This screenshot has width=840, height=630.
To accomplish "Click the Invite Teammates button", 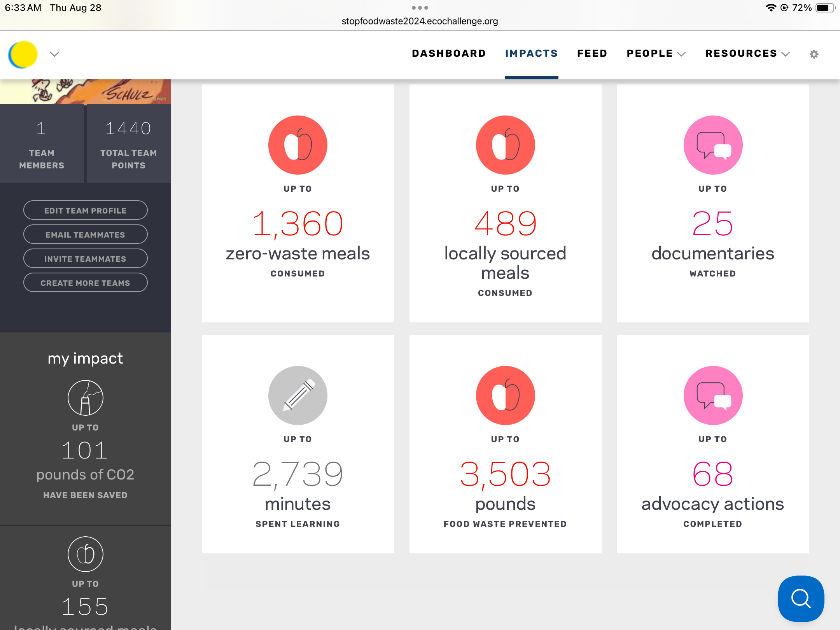I will pos(85,259).
